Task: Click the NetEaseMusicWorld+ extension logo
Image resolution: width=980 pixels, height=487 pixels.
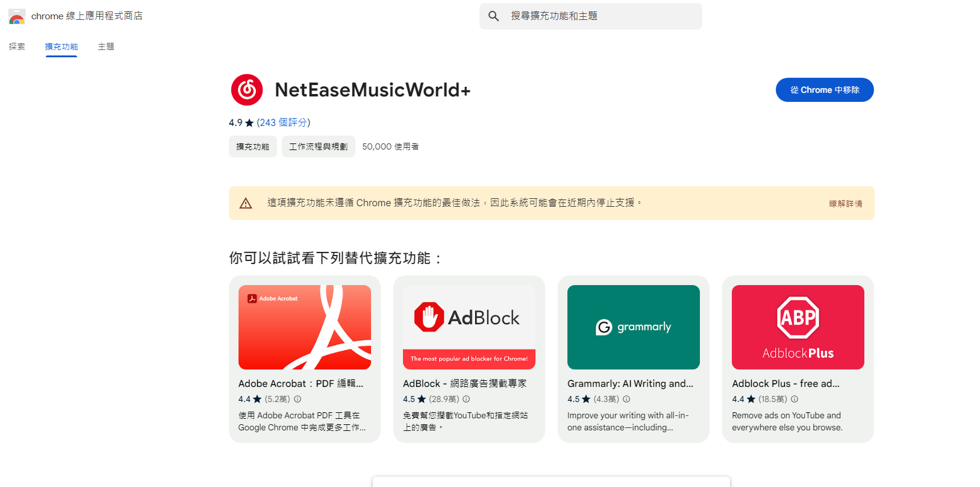Action: (x=247, y=90)
